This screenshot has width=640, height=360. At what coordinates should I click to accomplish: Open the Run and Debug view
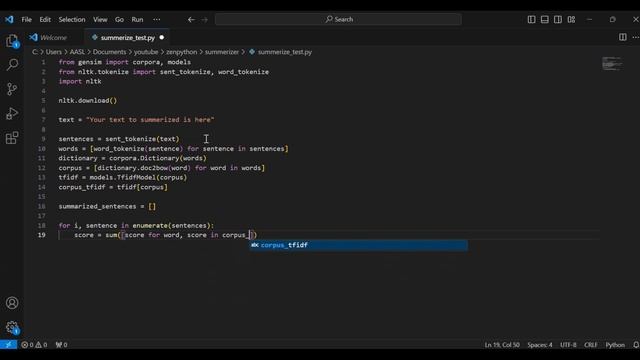click(x=12, y=113)
